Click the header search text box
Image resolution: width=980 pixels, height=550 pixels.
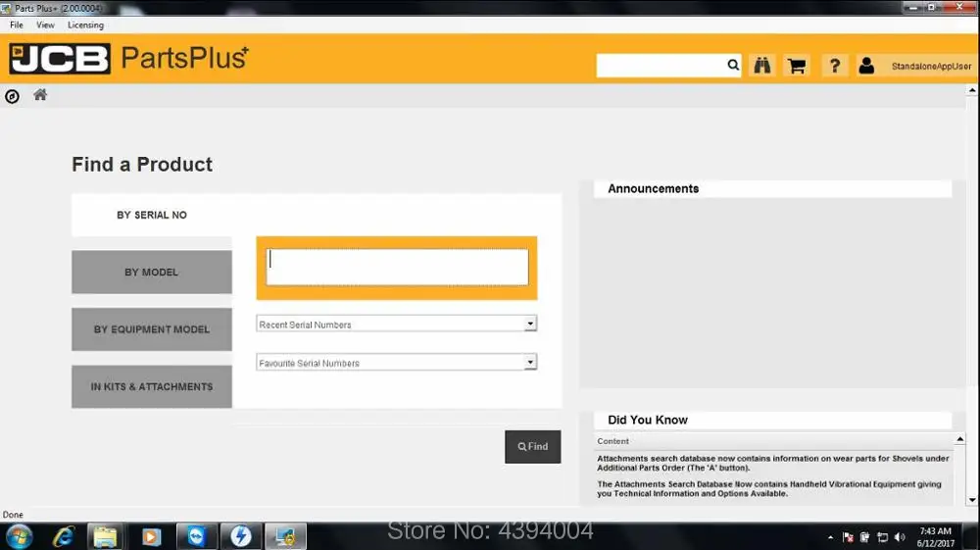tap(661, 65)
